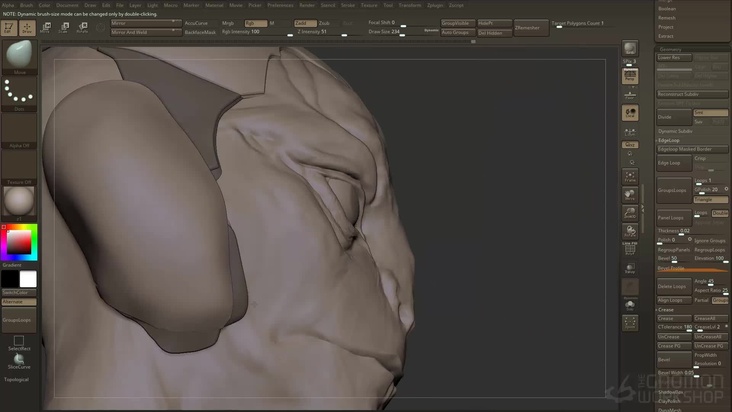
Task: Click the Divide button
Action: tap(673, 116)
